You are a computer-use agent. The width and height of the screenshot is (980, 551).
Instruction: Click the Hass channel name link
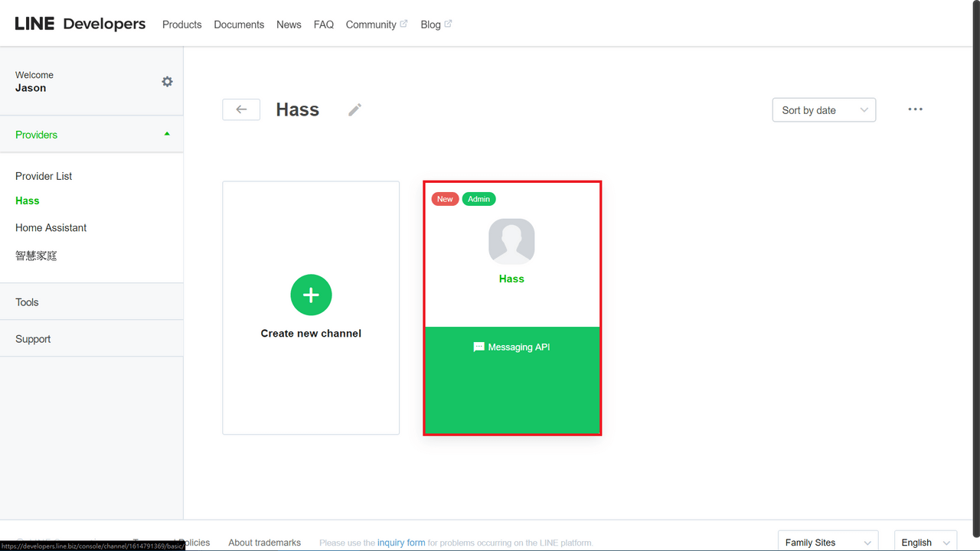[511, 279]
